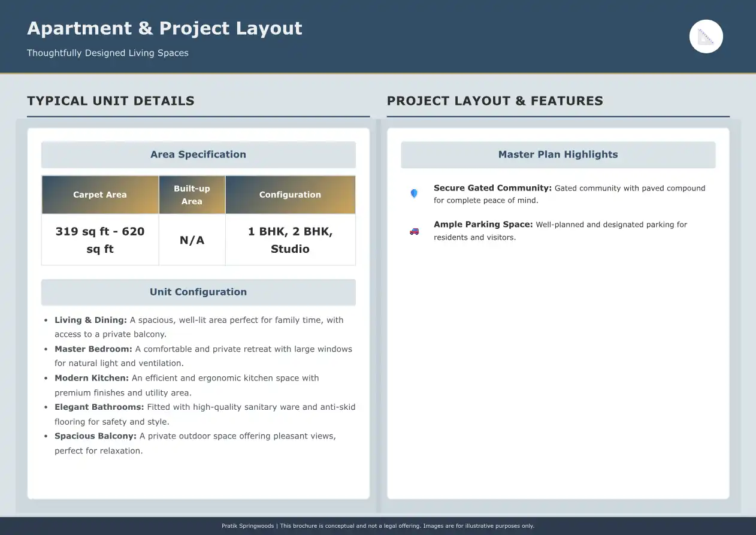Select the 319 sq ft - 620 sq ft cell
756x535 pixels.
[x=100, y=240]
